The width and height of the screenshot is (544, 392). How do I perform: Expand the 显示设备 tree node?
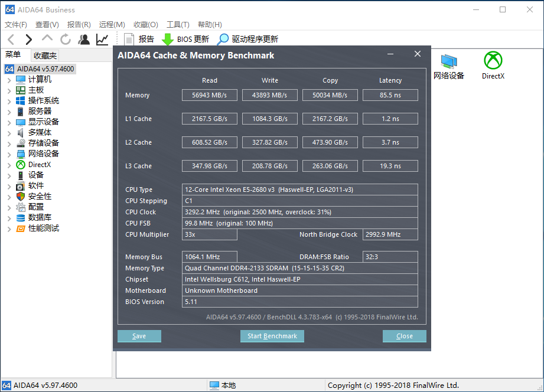click(9, 123)
